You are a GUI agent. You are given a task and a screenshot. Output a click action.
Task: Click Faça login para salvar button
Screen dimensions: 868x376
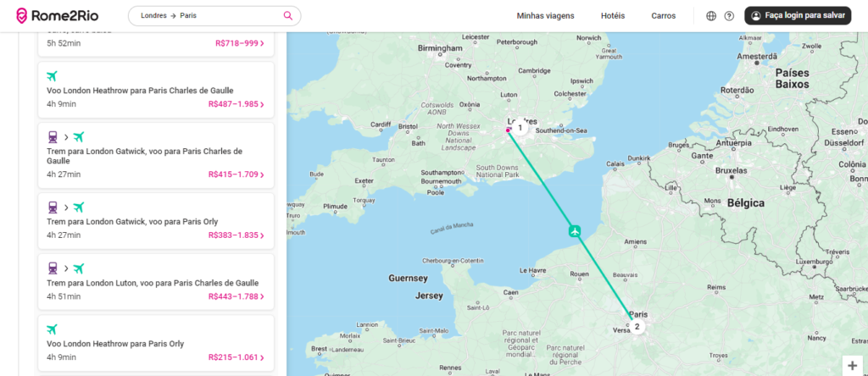797,15
